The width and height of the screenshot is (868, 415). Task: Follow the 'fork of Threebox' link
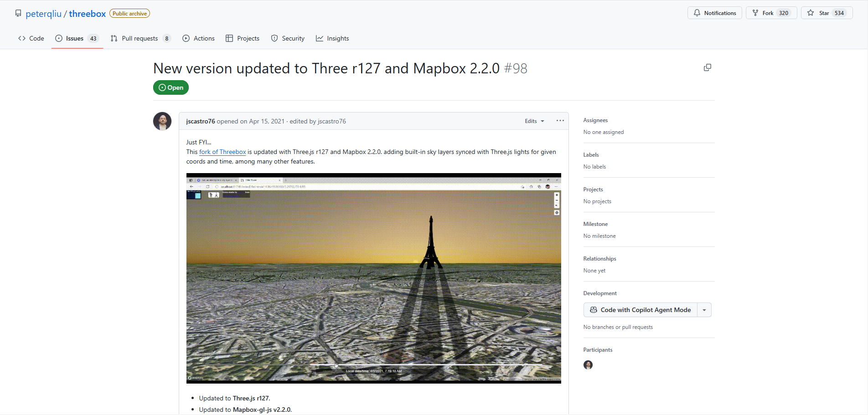click(222, 152)
